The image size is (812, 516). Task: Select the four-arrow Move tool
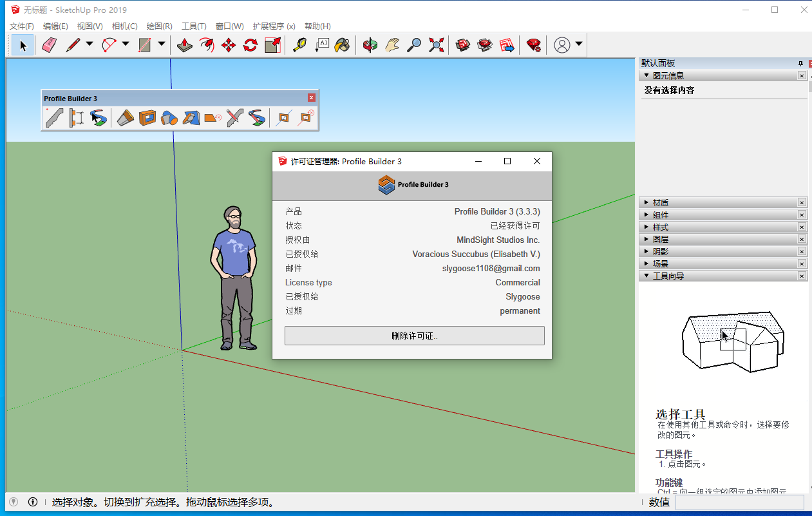229,45
